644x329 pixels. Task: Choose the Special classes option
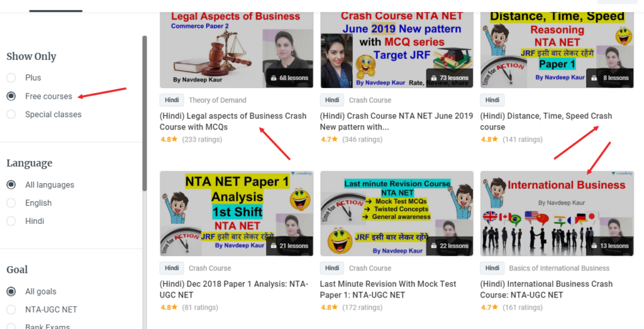coord(11,114)
